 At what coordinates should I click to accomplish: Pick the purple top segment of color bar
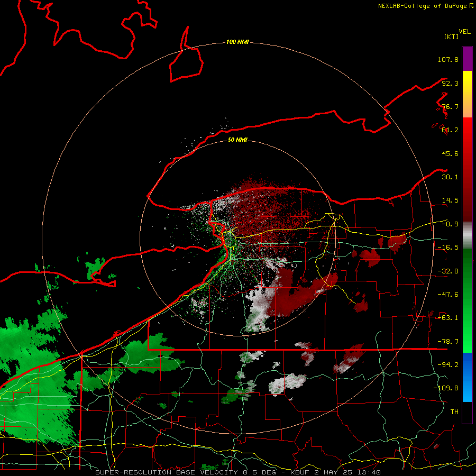[467, 59]
